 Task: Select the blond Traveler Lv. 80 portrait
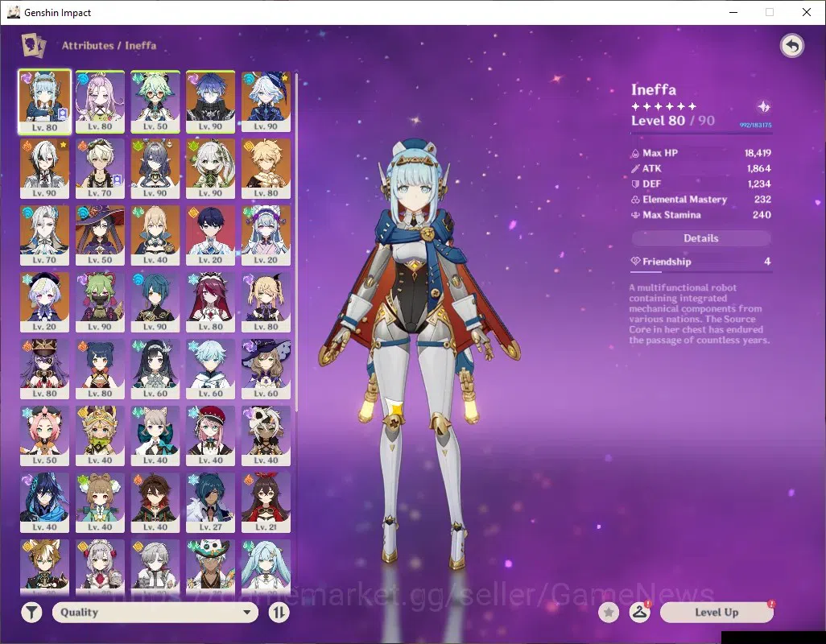(x=266, y=169)
